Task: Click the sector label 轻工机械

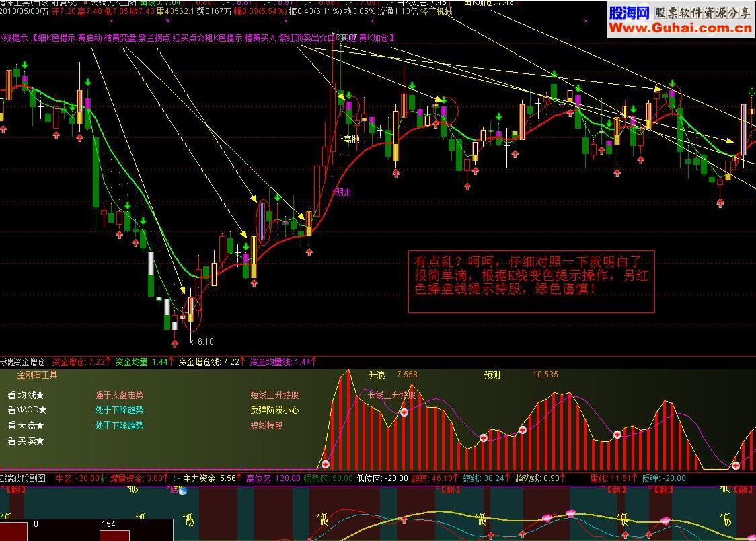Action: [437, 11]
